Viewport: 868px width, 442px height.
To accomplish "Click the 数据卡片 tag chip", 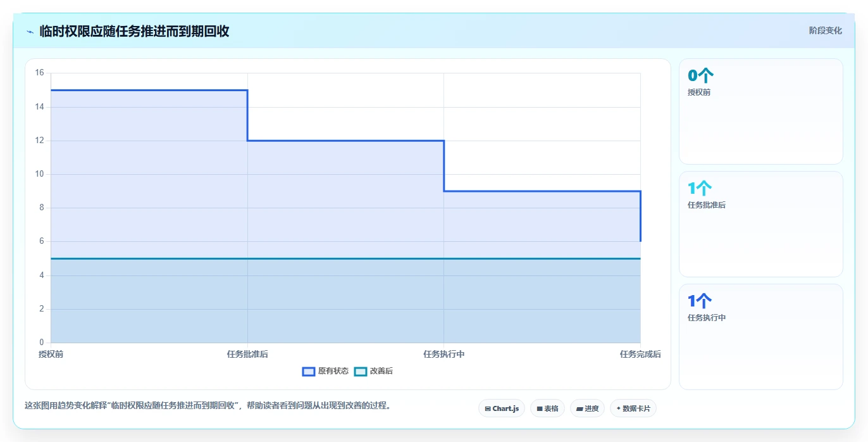I will (633, 408).
